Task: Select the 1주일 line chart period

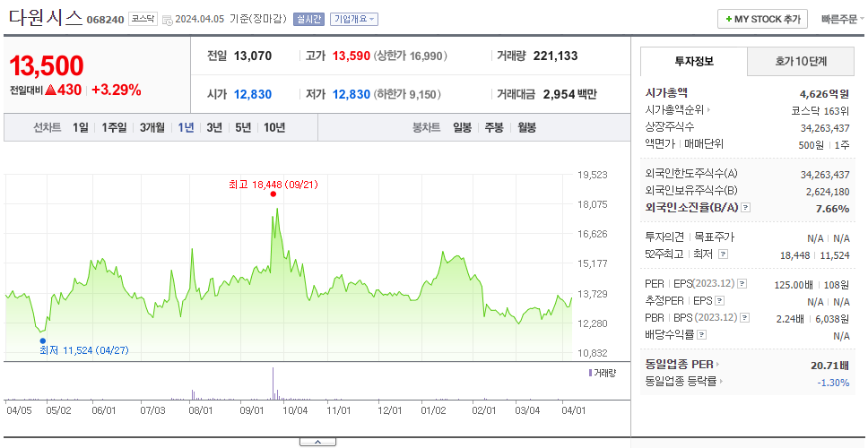Action: (x=114, y=128)
